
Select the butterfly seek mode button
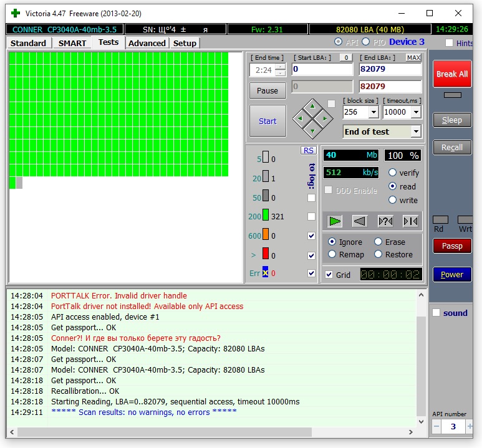click(410, 221)
